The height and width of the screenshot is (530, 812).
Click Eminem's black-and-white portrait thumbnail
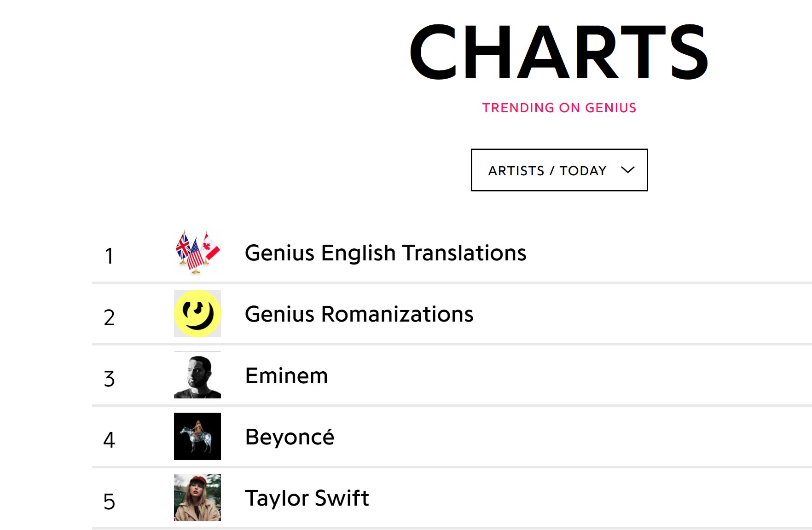point(197,375)
